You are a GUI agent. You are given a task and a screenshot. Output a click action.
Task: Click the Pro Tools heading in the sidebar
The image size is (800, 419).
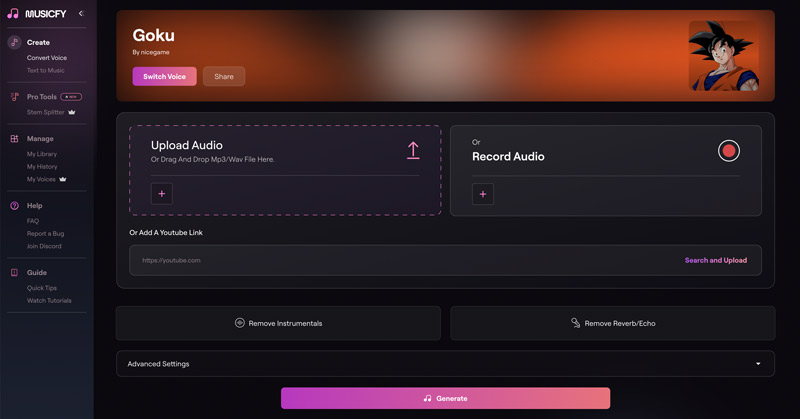click(x=42, y=96)
